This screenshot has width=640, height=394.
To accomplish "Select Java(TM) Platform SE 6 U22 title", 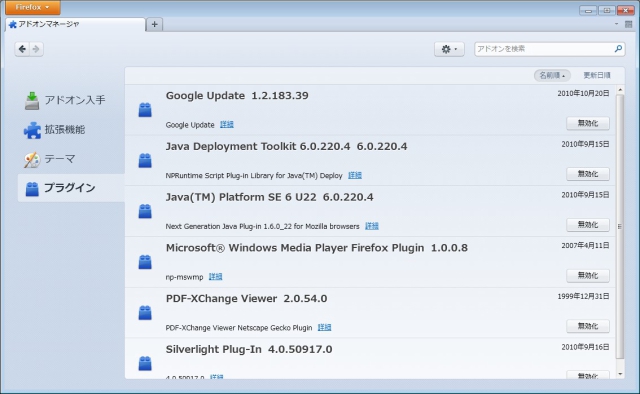I will pos(269,197).
